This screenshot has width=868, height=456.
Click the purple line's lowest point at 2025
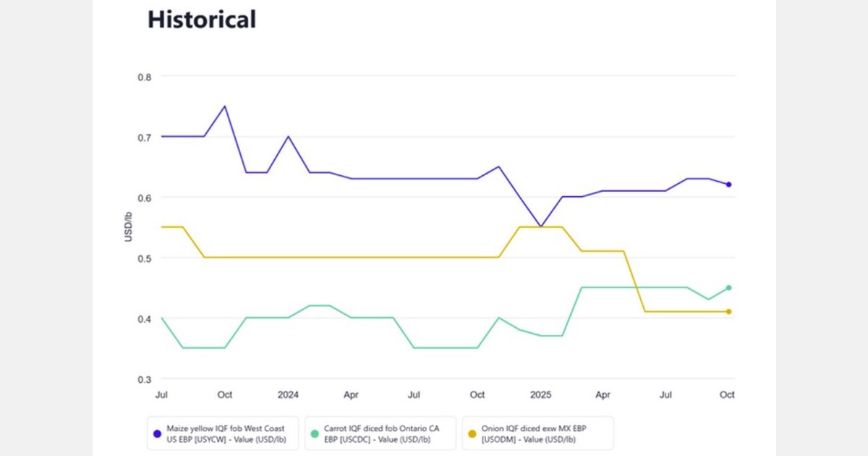pyautogui.click(x=540, y=227)
